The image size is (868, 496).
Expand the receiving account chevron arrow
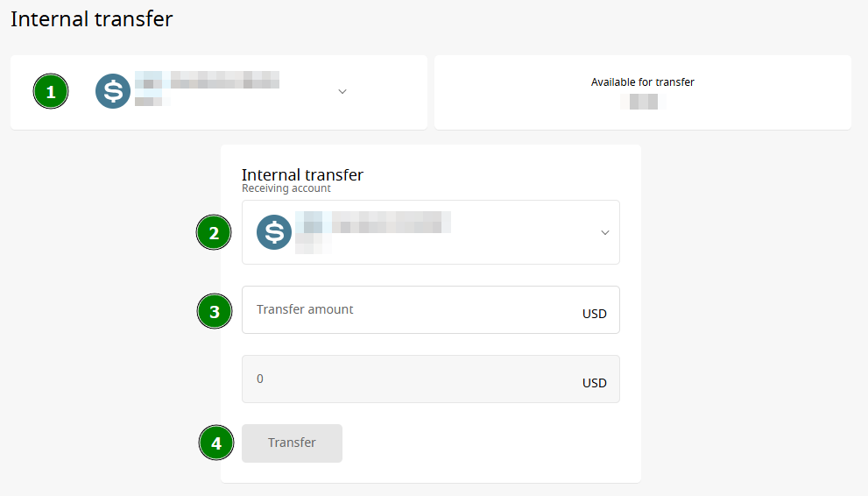coord(605,232)
